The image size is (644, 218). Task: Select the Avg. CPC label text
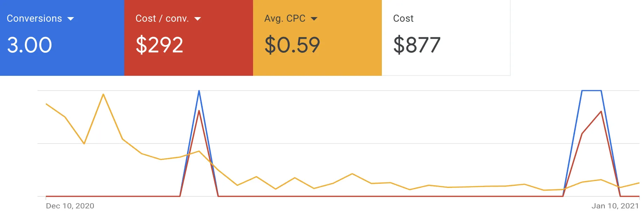coord(285,19)
